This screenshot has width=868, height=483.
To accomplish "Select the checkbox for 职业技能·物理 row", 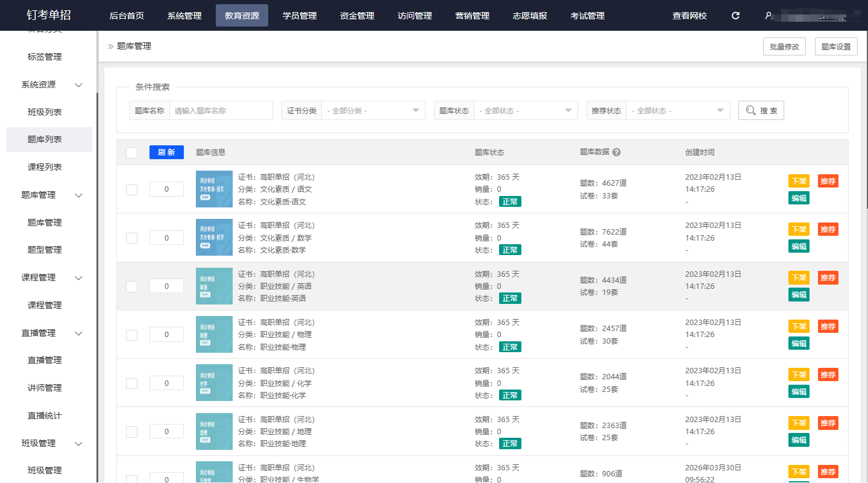I will pyautogui.click(x=131, y=335).
